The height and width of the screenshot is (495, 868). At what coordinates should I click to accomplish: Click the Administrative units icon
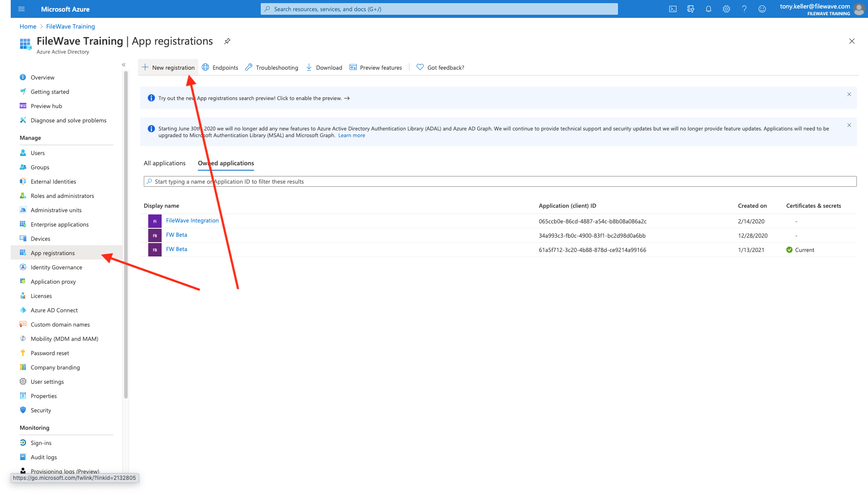[23, 210]
